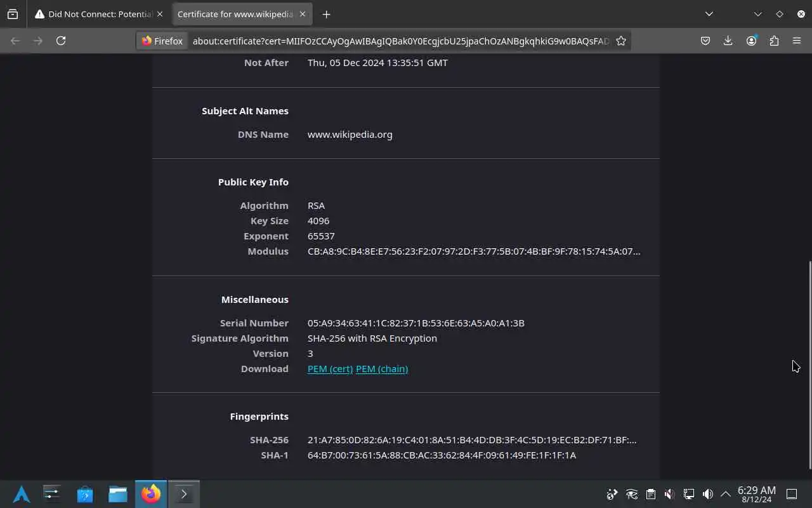Close the Certificate for www.wikipedia tab

click(x=302, y=14)
